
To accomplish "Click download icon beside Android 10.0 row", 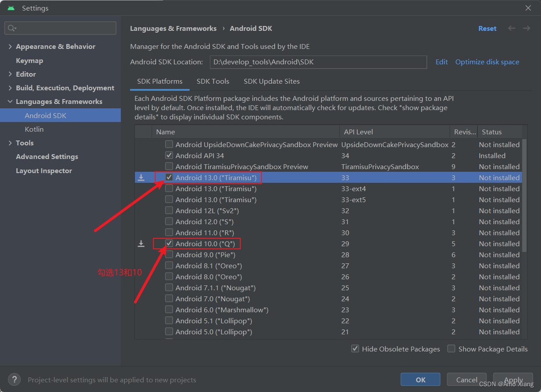I will coord(141,244).
